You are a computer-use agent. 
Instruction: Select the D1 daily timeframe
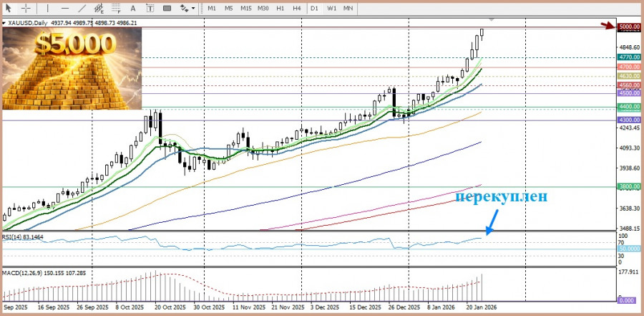pyautogui.click(x=314, y=8)
